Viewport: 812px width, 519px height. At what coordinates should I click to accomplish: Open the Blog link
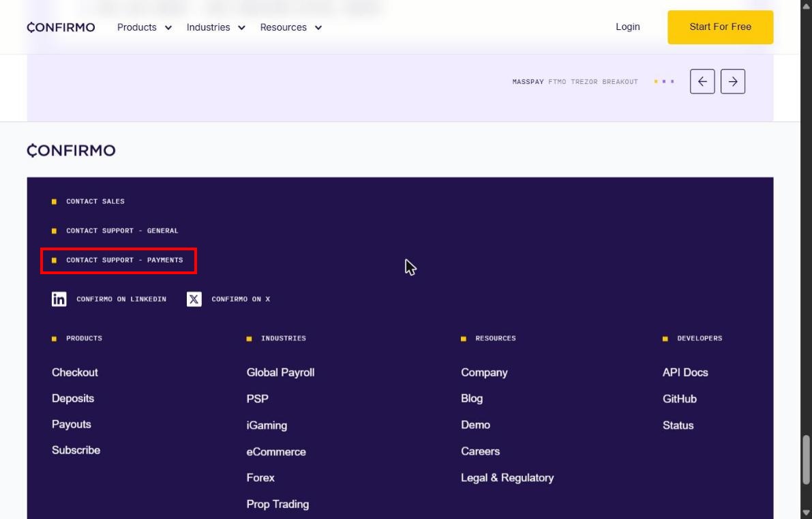point(472,398)
